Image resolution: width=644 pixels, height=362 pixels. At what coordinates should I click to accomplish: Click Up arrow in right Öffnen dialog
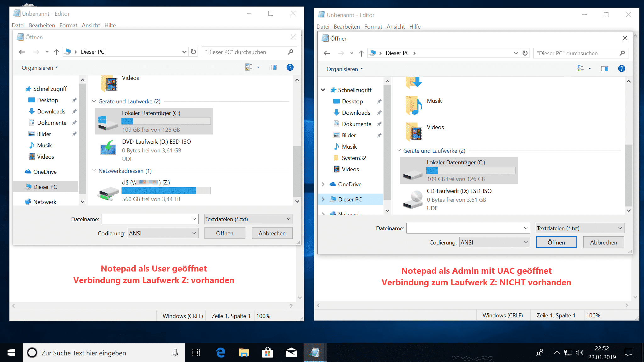(x=361, y=53)
